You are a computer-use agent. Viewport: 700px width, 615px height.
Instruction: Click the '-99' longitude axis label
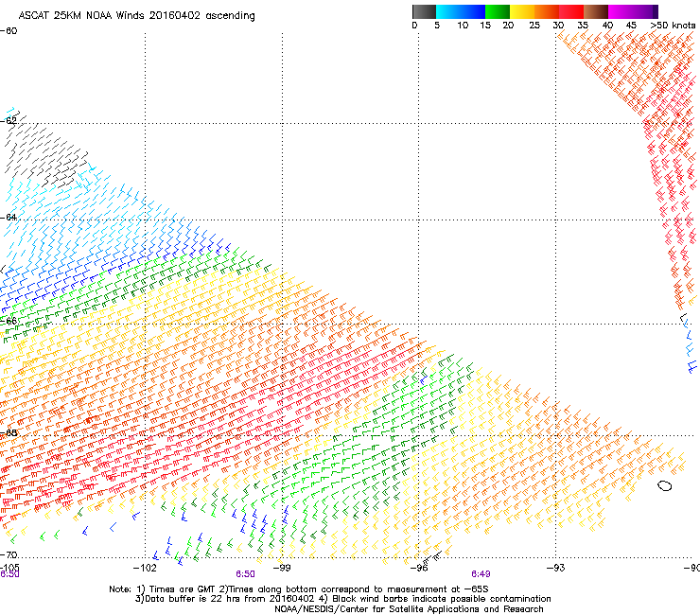coord(282,568)
